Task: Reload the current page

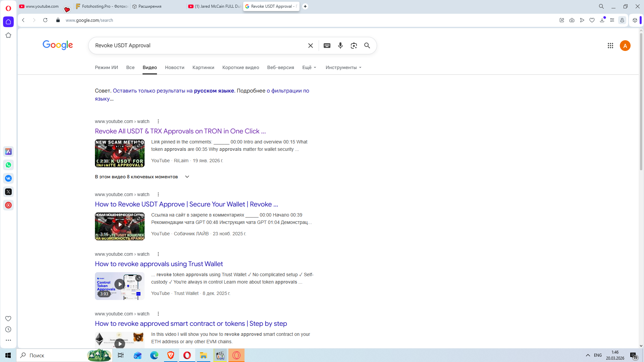Action: pos(45,20)
